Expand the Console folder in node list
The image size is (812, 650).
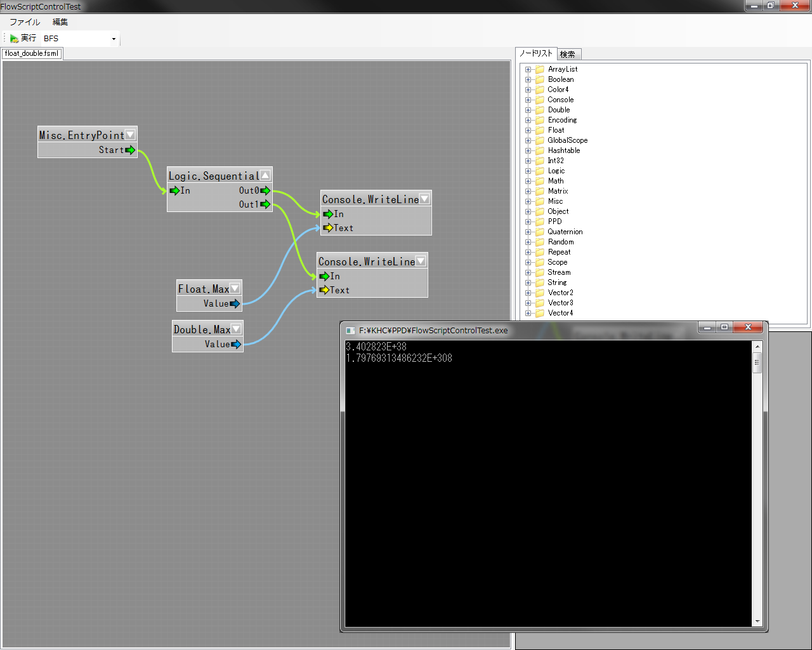click(x=528, y=100)
